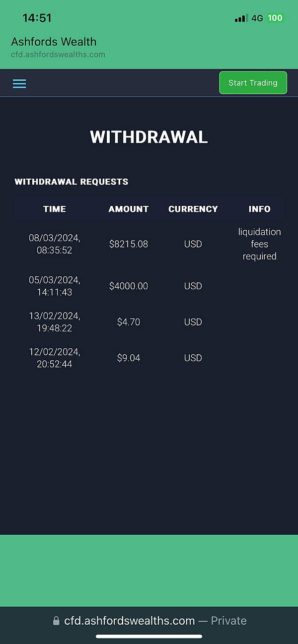Tap the home indicator bar
This screenshot has height=644, width=298.
(149, 637)
